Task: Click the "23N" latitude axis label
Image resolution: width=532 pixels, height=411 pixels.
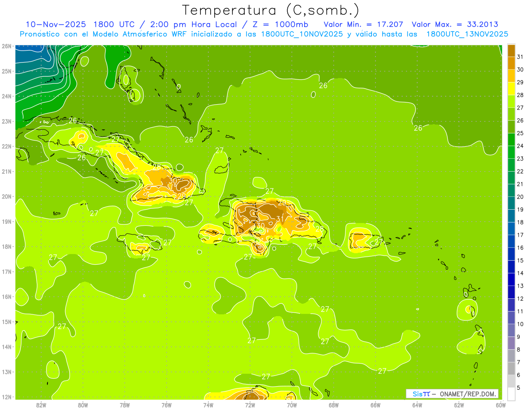Action: point(6,121)
